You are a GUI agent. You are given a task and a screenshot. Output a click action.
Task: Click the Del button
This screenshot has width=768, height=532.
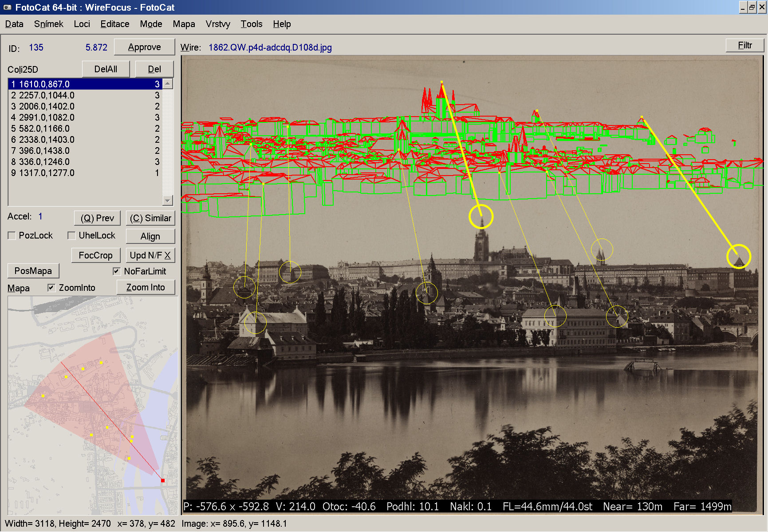tap(154, 69)
